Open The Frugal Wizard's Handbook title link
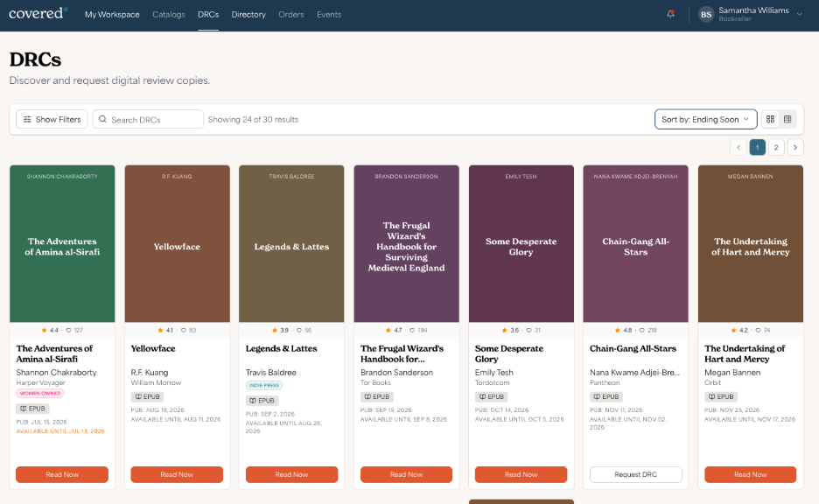Viewport: 819px width, 504px height. point(402,353)
